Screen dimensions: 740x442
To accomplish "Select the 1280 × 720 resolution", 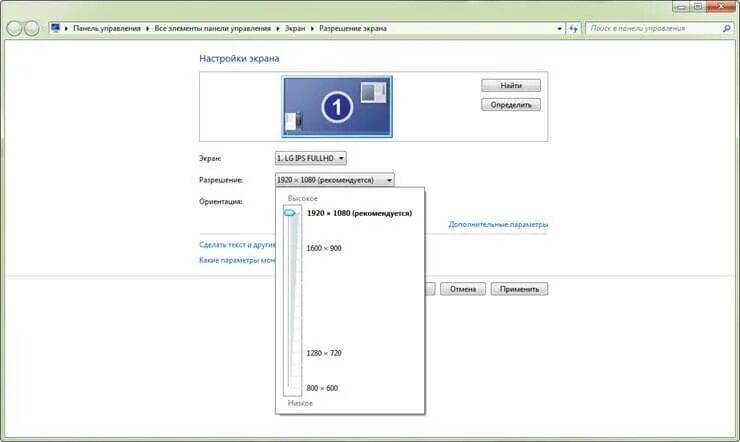I will (x=324, y=353).
